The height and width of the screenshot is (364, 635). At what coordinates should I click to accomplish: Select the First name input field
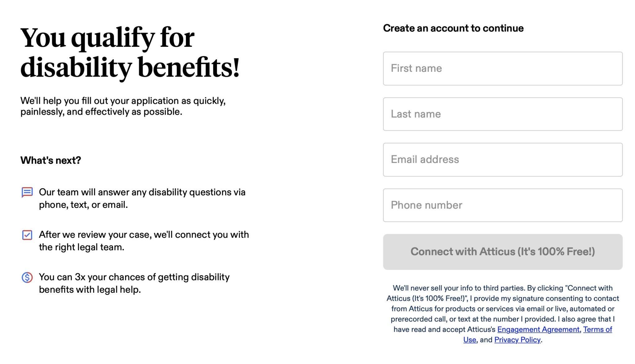pos(502,68)
